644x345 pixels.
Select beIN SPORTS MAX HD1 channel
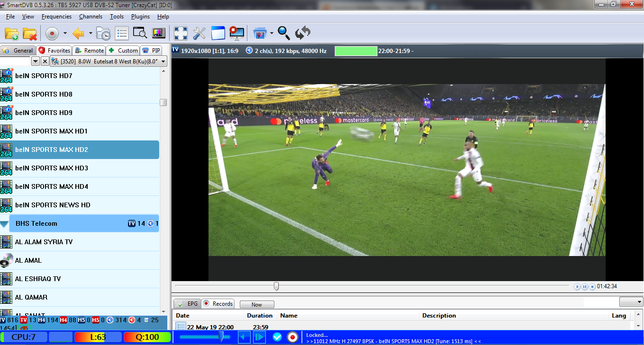pyautogui.click(x=80, y=131)
